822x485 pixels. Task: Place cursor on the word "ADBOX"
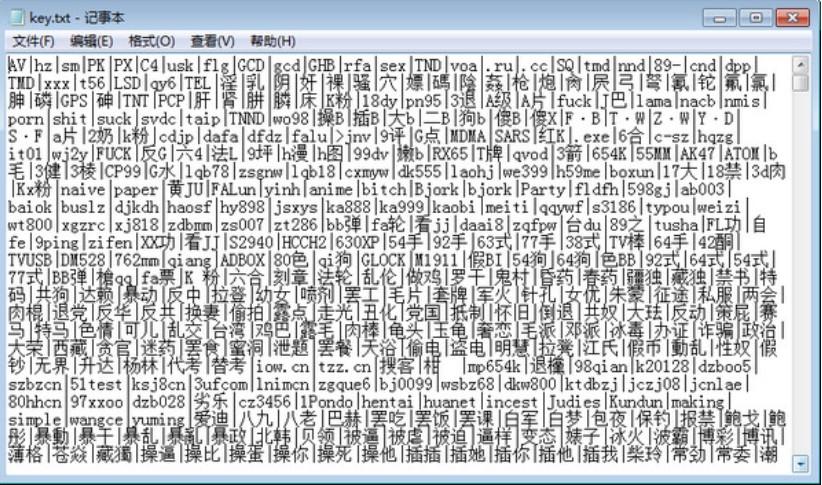(x=242, y=260)
